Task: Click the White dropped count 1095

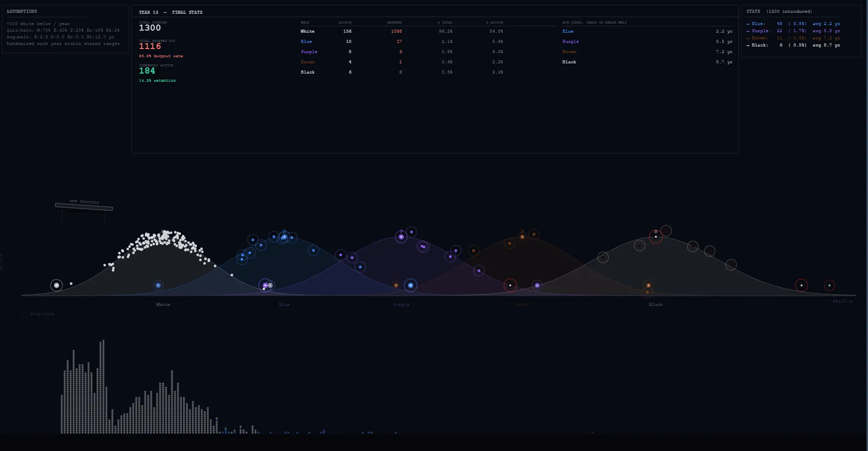Action: click(x=396, y=32)
